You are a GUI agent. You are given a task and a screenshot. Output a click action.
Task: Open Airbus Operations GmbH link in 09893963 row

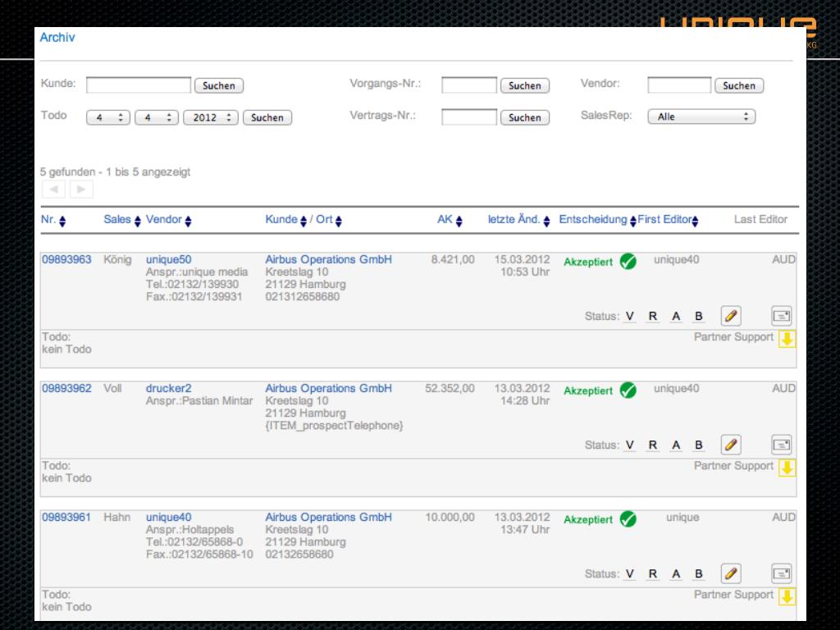[x=328, y=259]
